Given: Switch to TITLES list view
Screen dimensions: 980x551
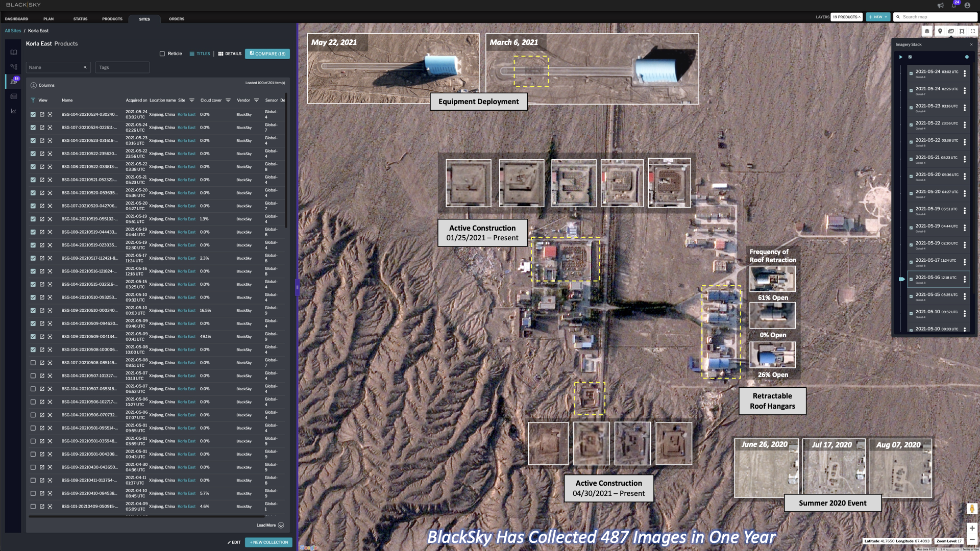Looking at the screenshot, I should coord(200,54).
